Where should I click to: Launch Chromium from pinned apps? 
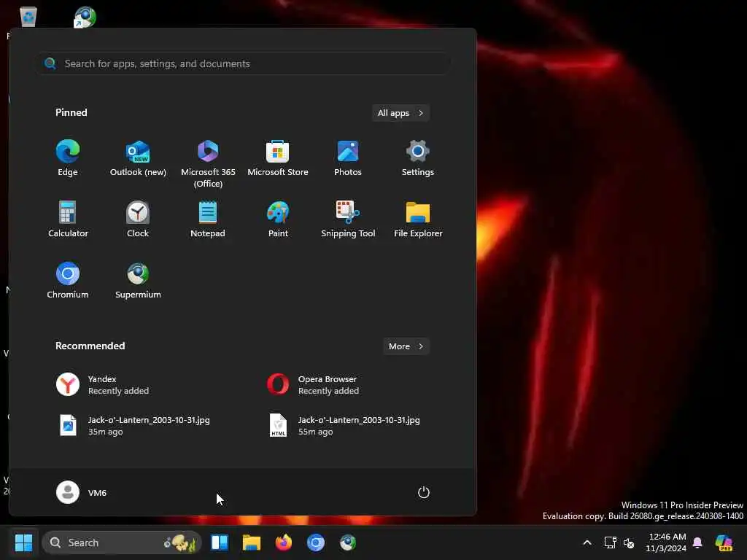tap(68, 281)
